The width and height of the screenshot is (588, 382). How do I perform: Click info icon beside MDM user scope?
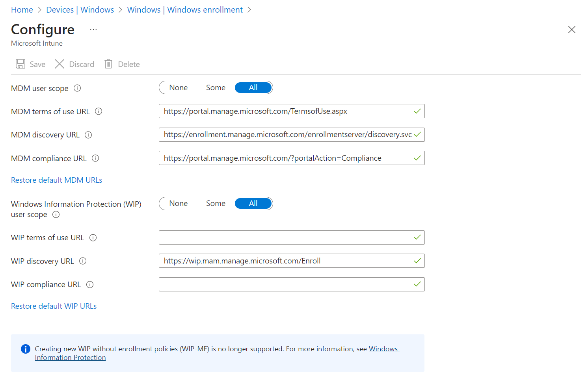(77, 88)
